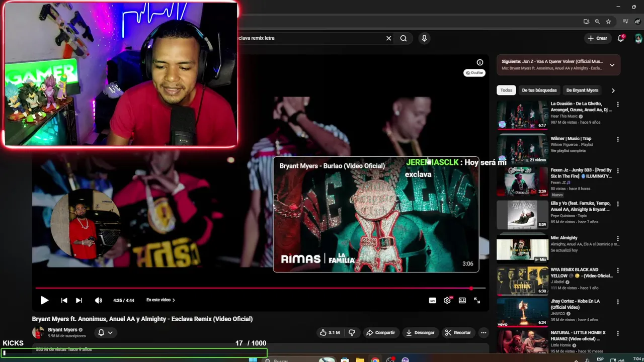The height and width of the screenshot is (362, 644).
Task: Skip to the next video
Action: coord(79,300)
